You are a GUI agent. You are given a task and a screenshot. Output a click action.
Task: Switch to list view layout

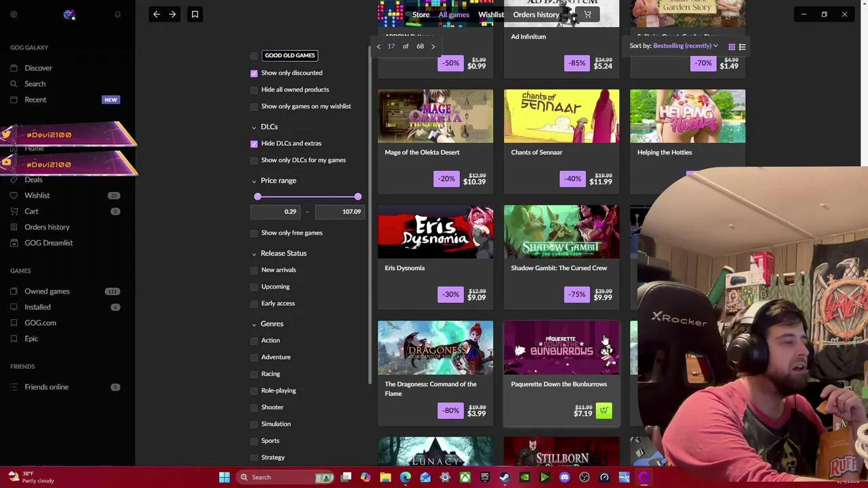coord(742,47)
